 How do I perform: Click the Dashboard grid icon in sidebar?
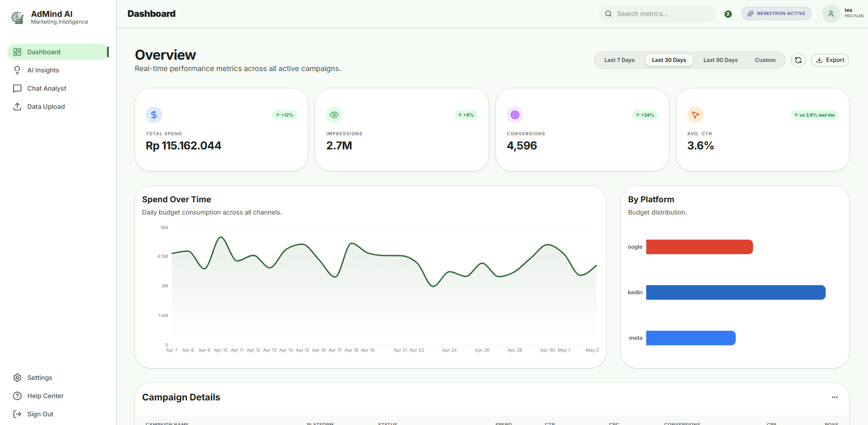(17, 52)
